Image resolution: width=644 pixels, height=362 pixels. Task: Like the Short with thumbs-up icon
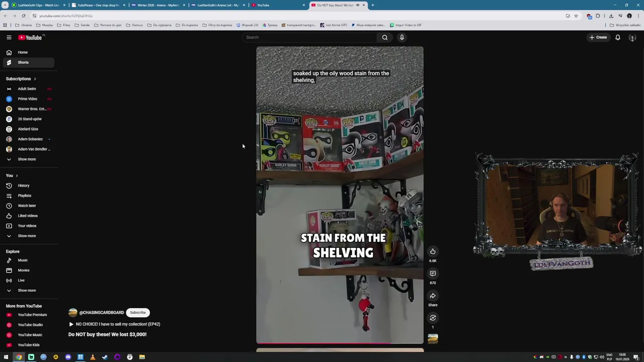click(433, 251)
